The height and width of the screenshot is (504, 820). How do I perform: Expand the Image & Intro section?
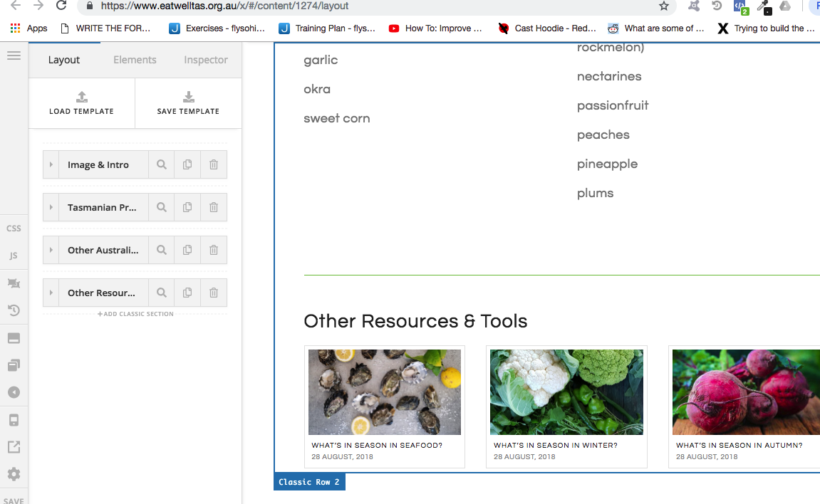tap(51, 164)
